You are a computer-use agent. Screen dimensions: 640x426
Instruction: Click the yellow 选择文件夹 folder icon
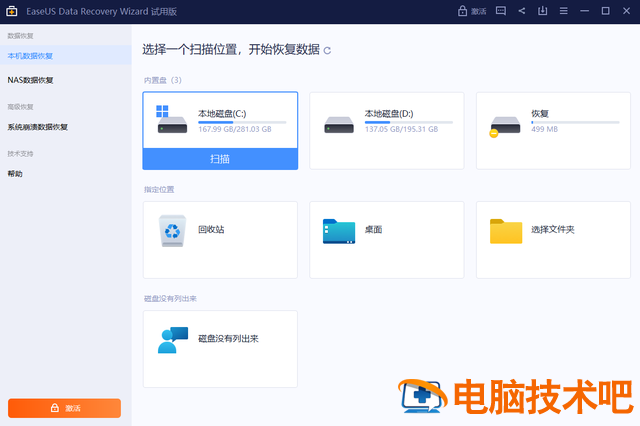pos(506,231)
